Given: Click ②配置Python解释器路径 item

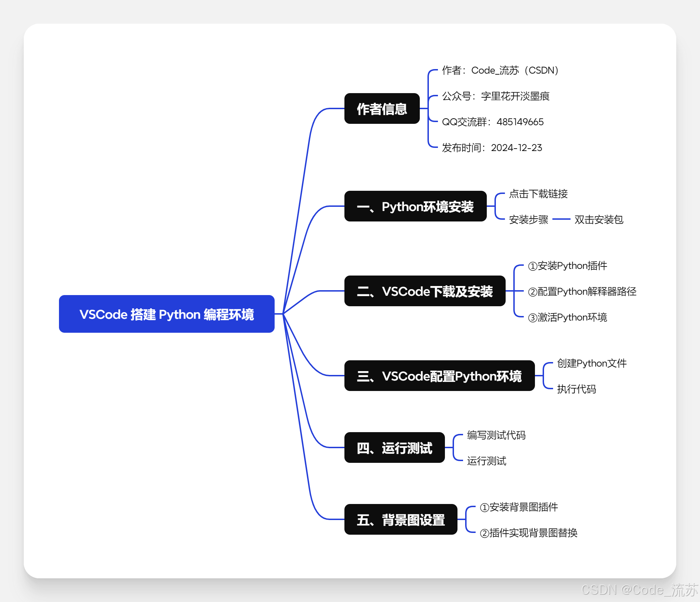Looking at the screenshot, I should (x=582, y=292).
